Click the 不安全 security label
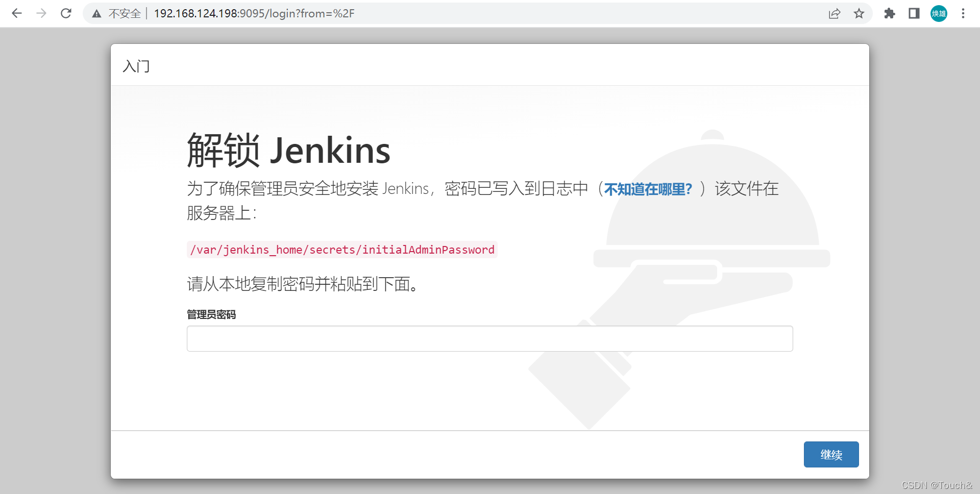980x494 pixels. point(125,14)
